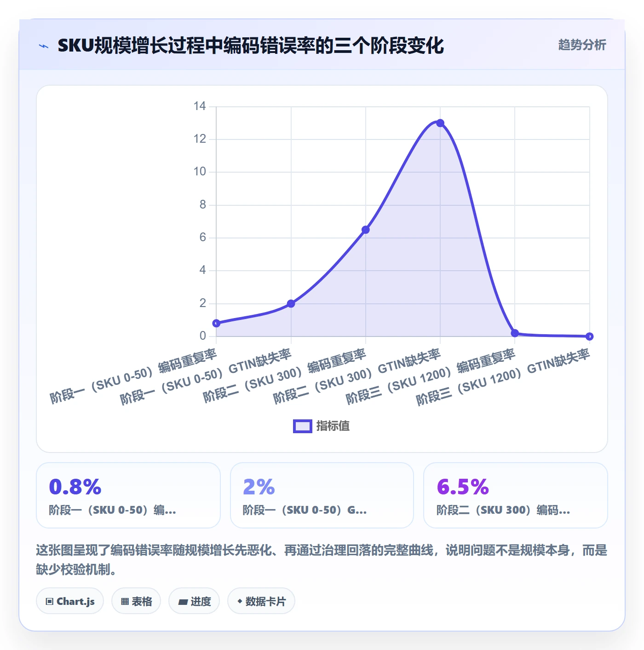Click the data point for 阶段三 GTIN缺失率
Screen dimensions: 644x650
590,337
